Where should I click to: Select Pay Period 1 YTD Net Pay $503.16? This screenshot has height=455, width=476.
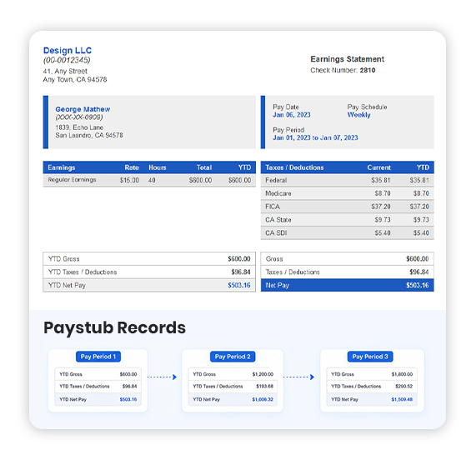coord(128,399)
